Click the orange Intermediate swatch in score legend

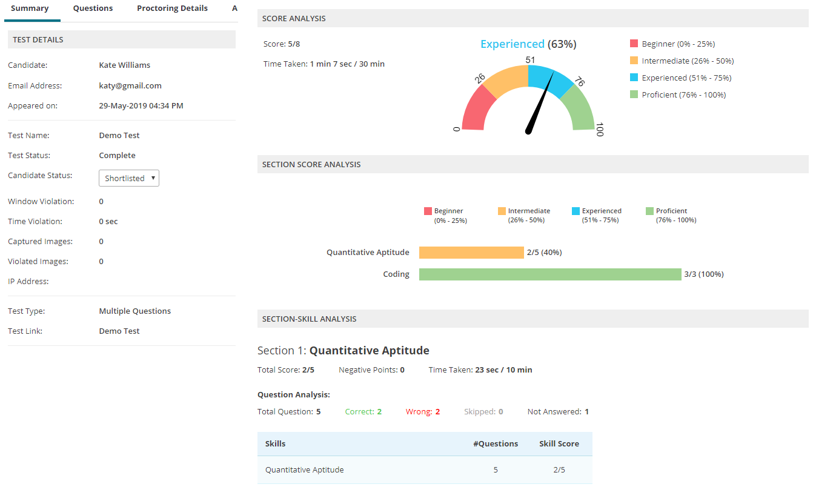pyautogui.click(x=634, y=61)
